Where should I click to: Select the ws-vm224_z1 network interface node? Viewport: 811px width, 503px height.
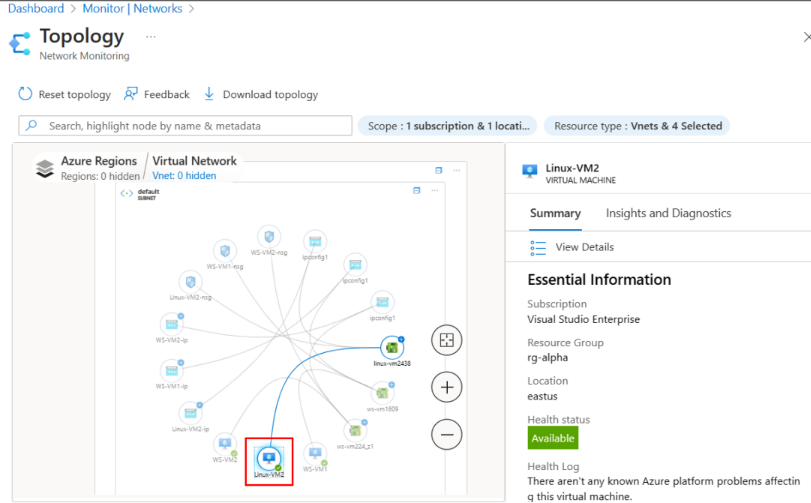(355, 431)
